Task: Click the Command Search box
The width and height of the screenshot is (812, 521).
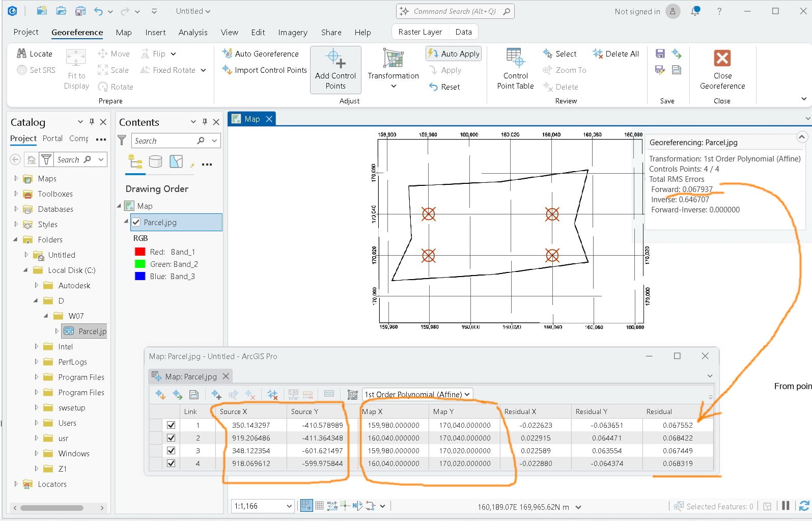Action: pos(455,11)
